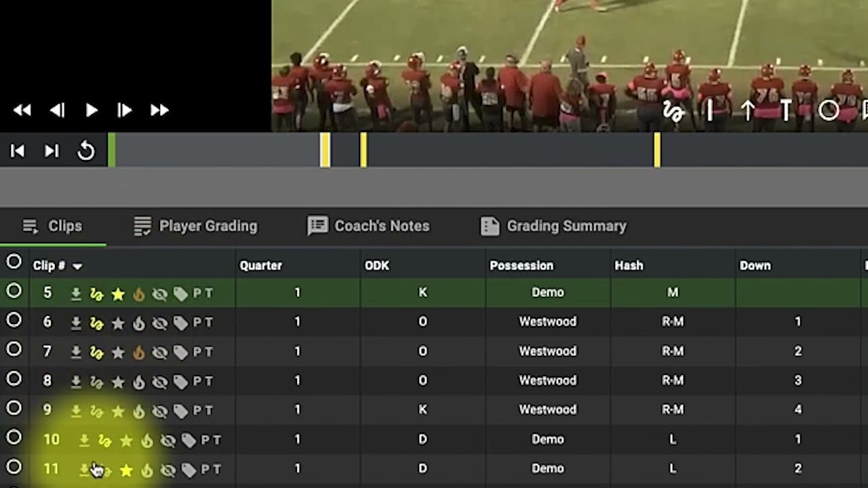Select clip 10 radio button
868x488 pixels.
(x=14, y=437)
